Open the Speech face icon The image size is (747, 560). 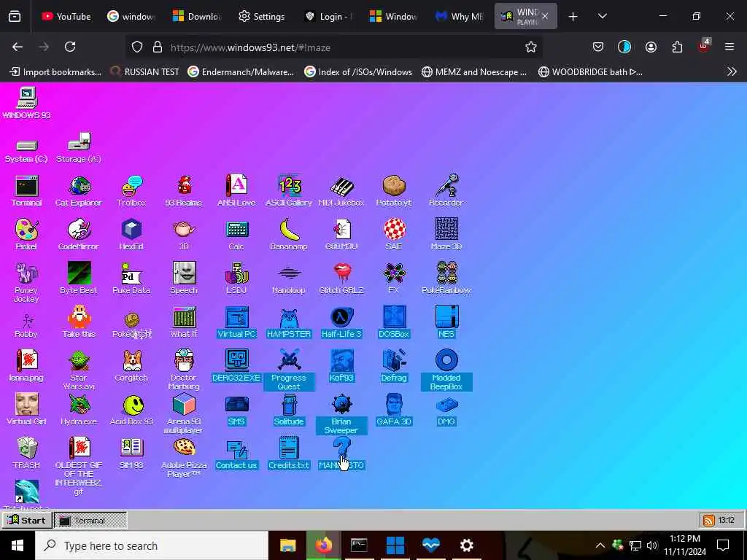click(x=184, y=279)
